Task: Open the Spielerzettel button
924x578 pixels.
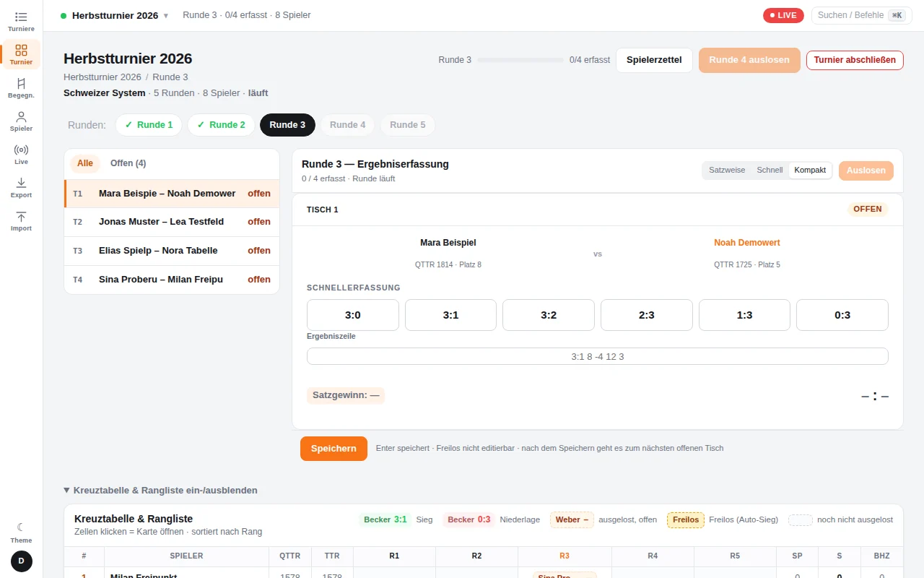Action: pyautogui.click(x=654, y=60)
